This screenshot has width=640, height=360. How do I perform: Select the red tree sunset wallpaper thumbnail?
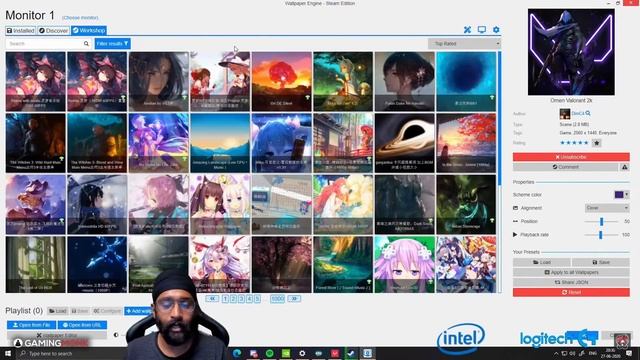click(282, 81)
